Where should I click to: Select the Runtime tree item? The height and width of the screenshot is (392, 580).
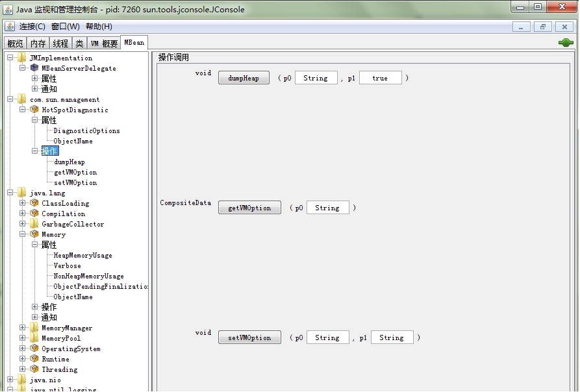coord(55,359)
